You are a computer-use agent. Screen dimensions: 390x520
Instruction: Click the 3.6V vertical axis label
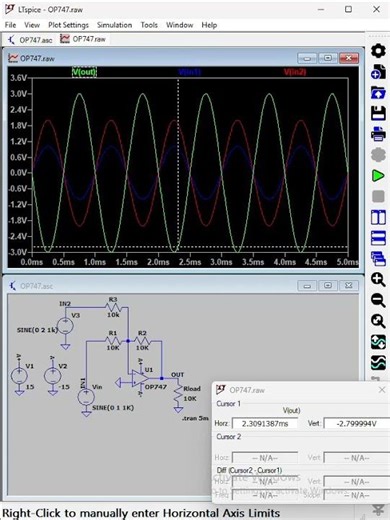click(x=18, y=78)
